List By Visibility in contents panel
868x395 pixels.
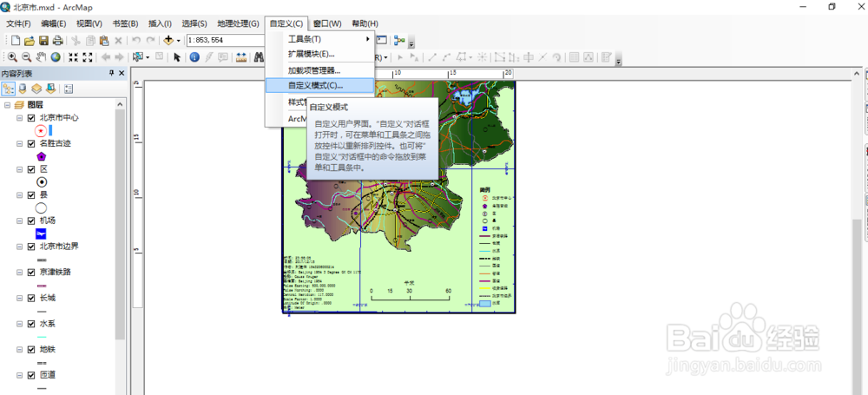(36, 88)
